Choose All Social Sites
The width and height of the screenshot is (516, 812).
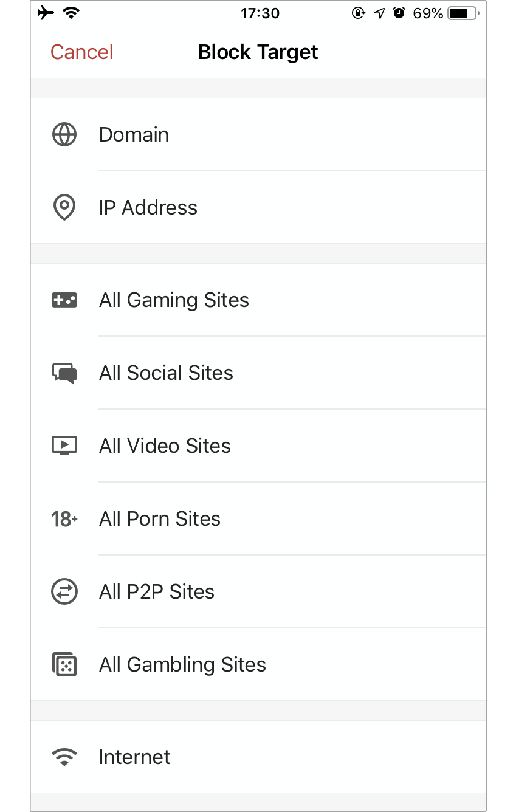258,373
